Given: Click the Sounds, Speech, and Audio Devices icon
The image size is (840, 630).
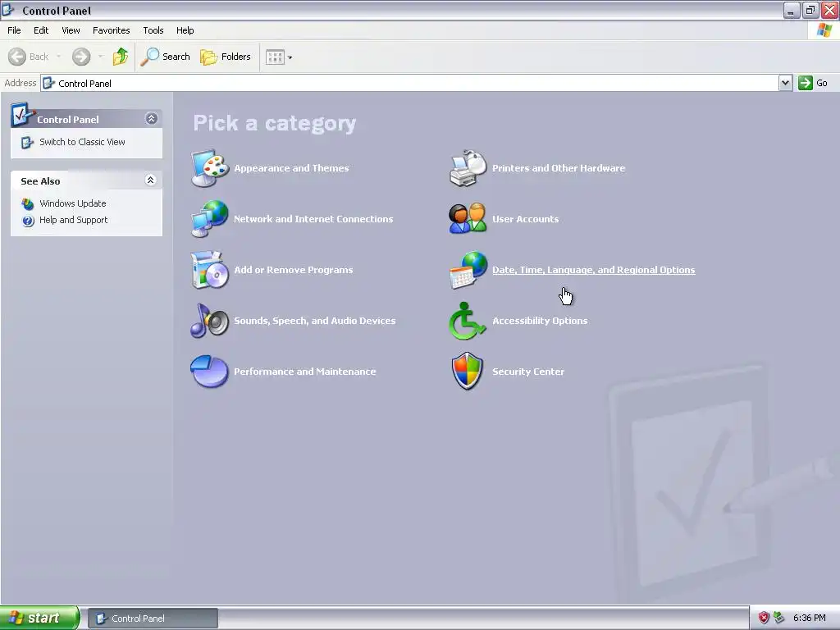Looking at the screenshot, I should 210,321.
